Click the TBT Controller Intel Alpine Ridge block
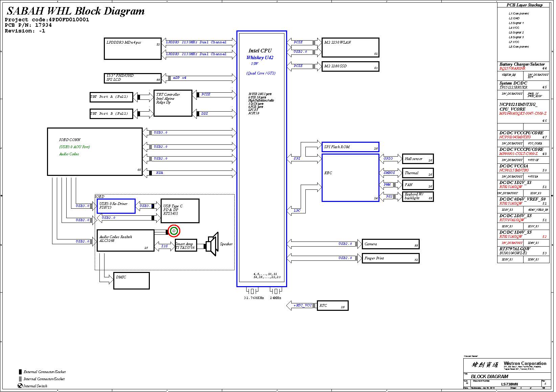Image resolution: width=556 pixels, height=392 pixels. [x=173, y=103]
